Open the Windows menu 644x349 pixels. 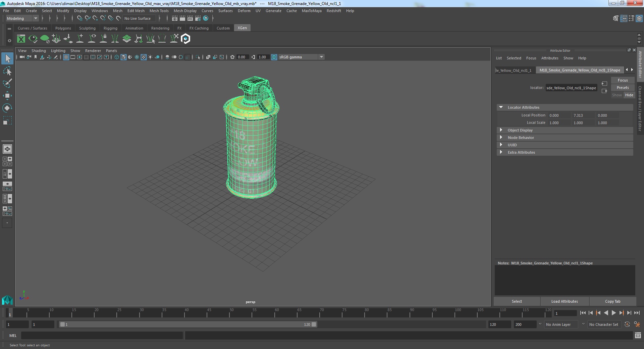(100, 11)
